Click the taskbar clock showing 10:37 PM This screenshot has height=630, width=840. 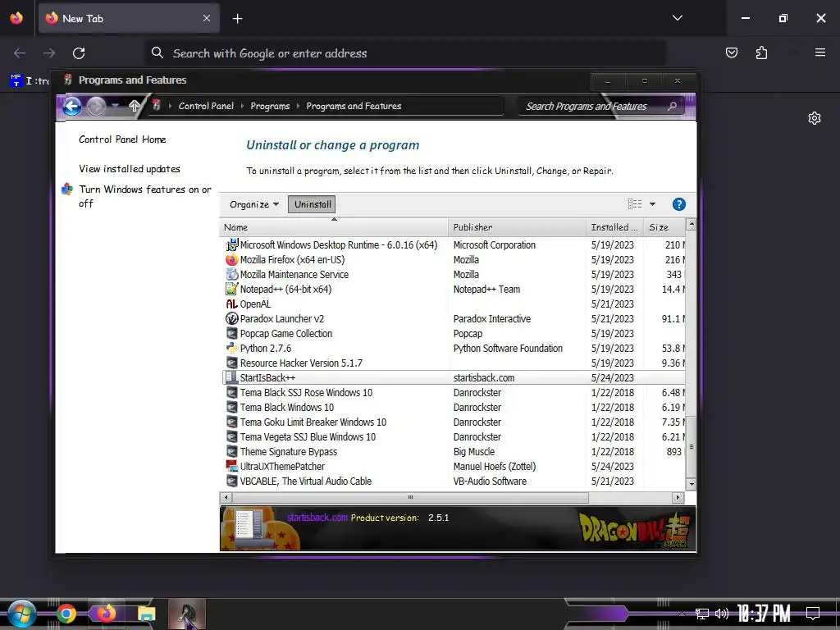point(764,614)
